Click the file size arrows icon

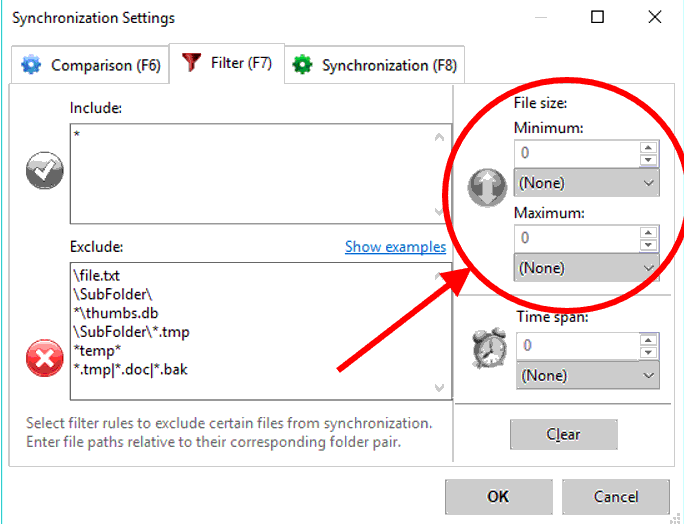coord(487,187)
